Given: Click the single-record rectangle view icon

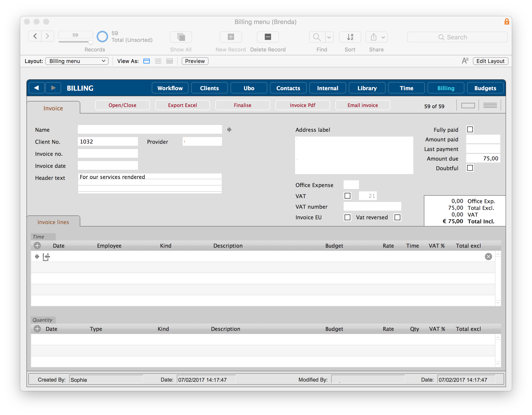Looking at the screenshot, I should tap(468, 106).
